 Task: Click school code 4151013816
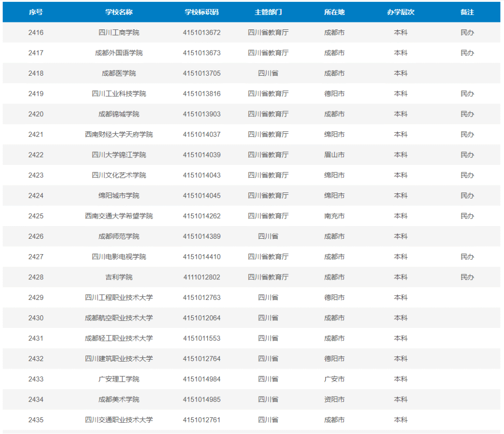click(202, 93)
